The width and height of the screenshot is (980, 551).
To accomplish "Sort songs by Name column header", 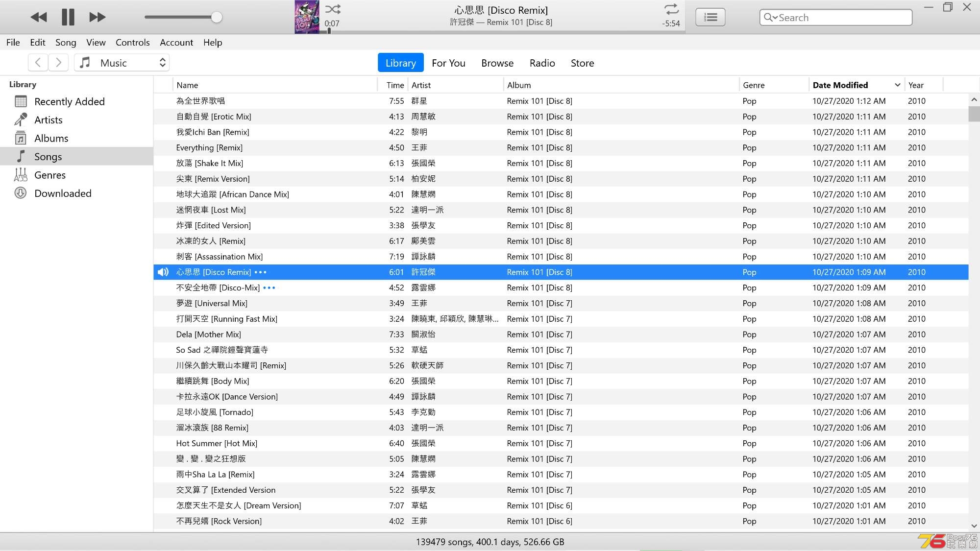I will 275,85.
